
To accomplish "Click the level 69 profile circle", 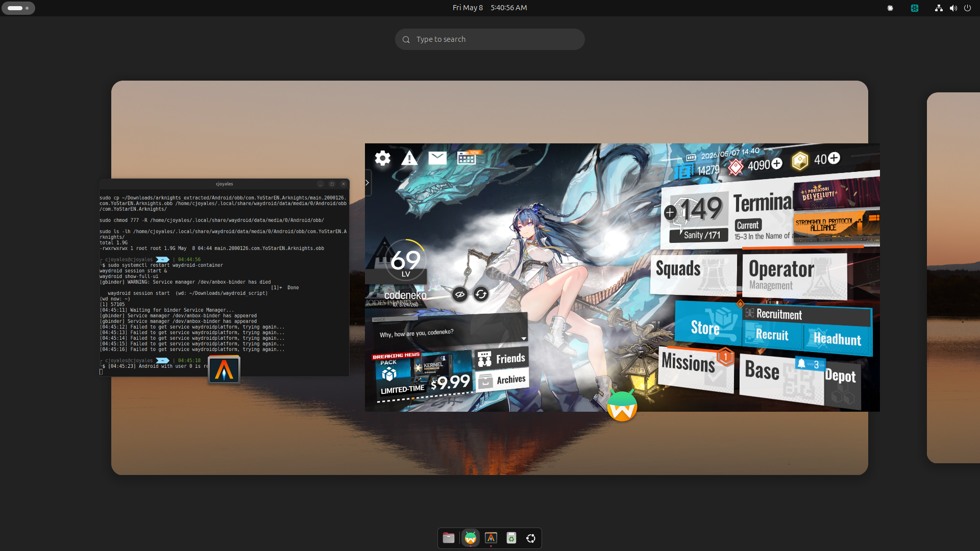I will pyautogui.click(x=406, y=261).
